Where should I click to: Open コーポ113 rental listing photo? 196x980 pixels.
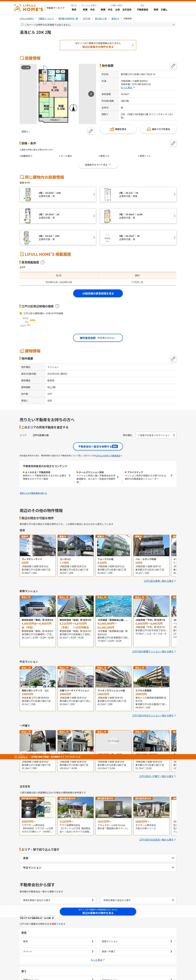click(75, 546)
